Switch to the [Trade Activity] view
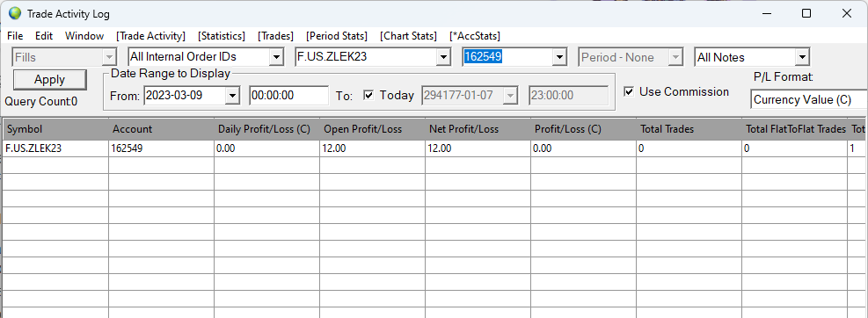Viewport: 868px width, 318px height. (x=150, y=36)
